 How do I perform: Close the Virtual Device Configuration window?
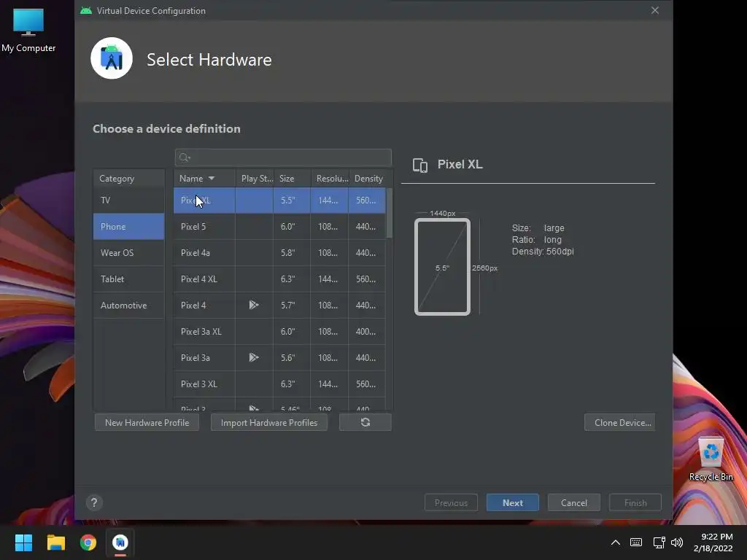[x=655, y=10]
